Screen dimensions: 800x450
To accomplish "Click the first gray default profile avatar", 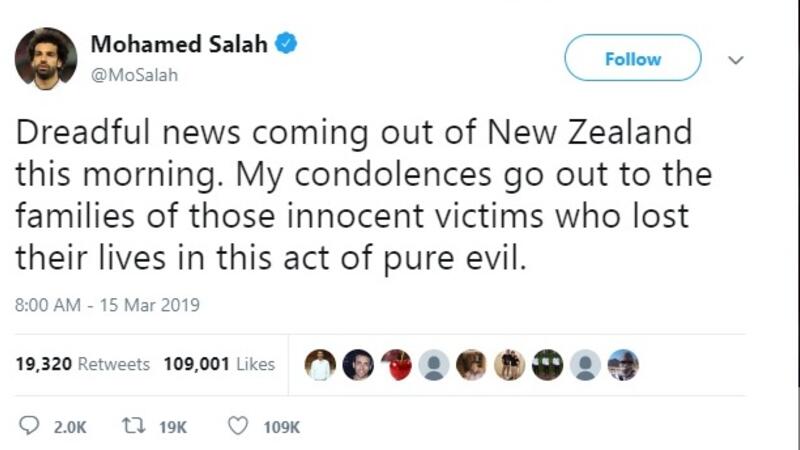I will click(x=434, y=365).
